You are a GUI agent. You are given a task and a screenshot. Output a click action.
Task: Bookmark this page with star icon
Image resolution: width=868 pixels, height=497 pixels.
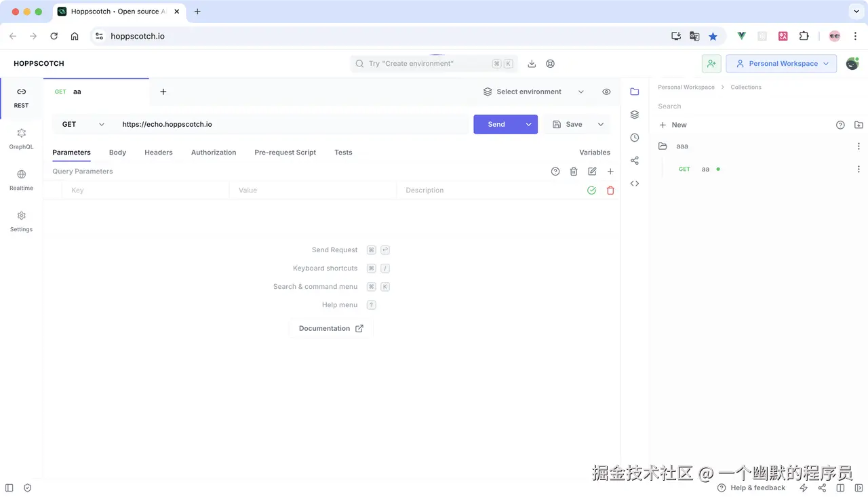coord(713,36)
